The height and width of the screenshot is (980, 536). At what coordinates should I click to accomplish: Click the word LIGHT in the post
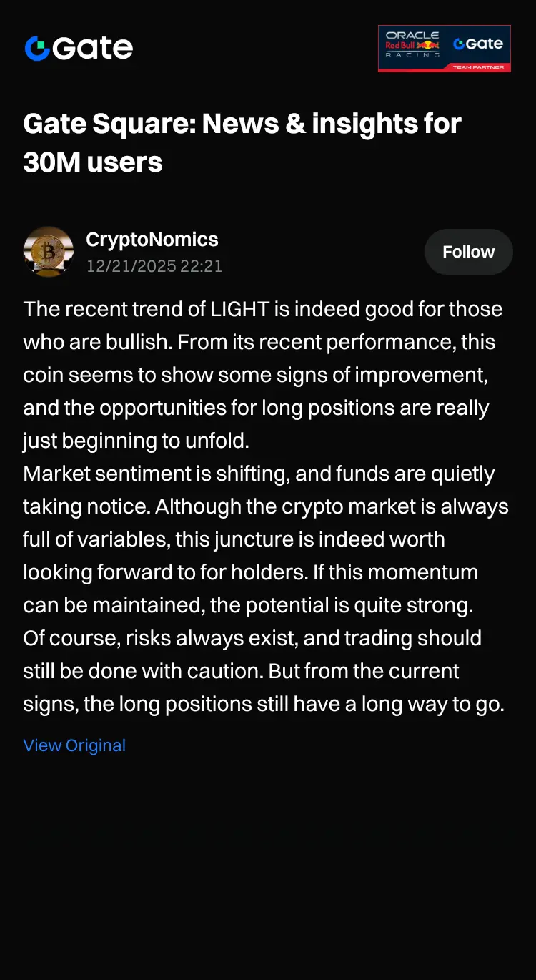pos(239,310)
